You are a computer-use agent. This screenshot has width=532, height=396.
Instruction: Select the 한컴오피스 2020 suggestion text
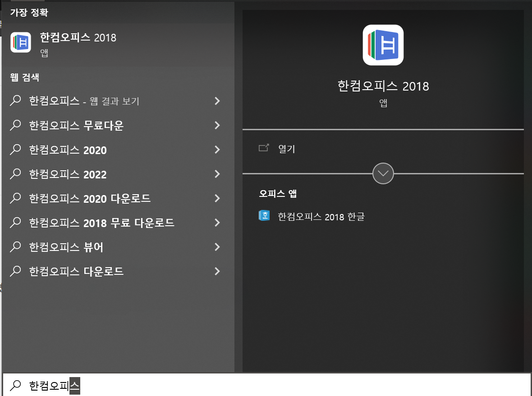[x=68, y=150]
